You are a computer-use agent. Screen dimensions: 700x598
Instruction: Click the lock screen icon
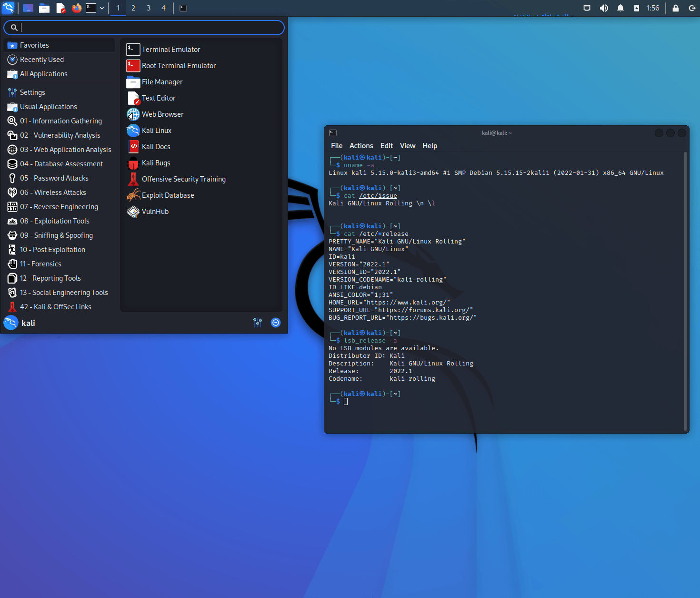(x=675, y=8)
